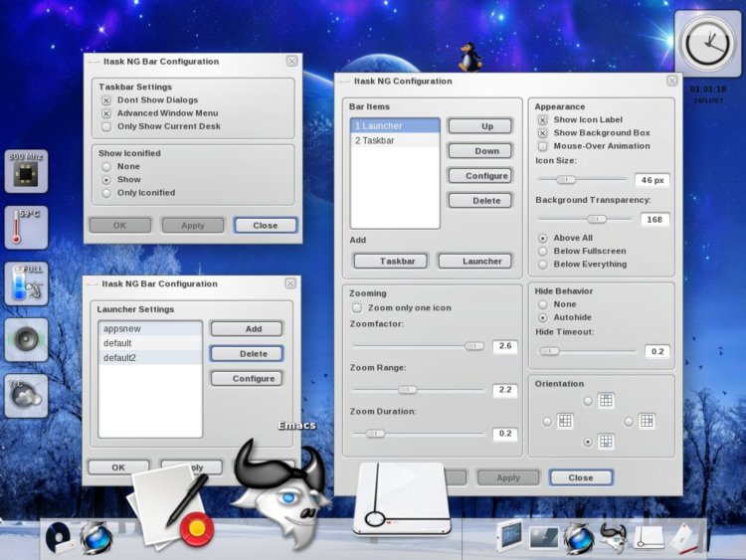Viewport: 746px width, 560px height.
Task: Click the battery FULL gadget
Action: [x=26, y=283]
